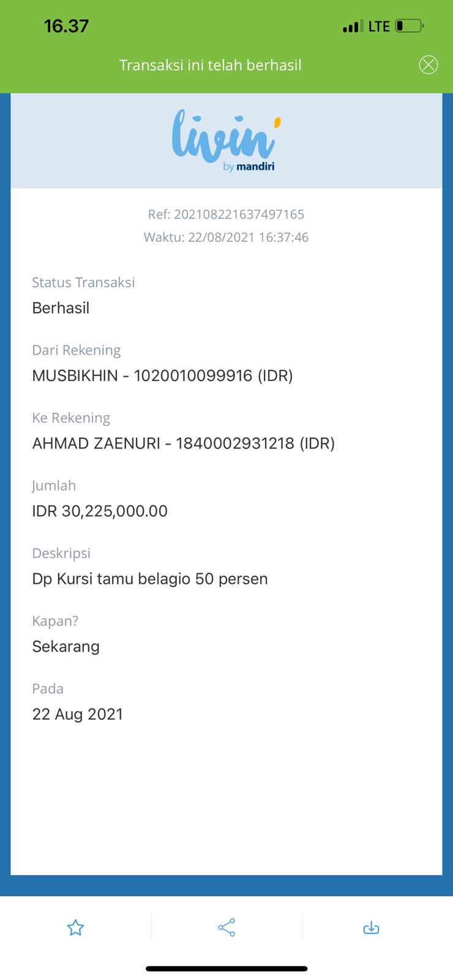Tap the cellular signal bars icon
The width and height of the screenshot is (453, 980).
coord(353,26)
